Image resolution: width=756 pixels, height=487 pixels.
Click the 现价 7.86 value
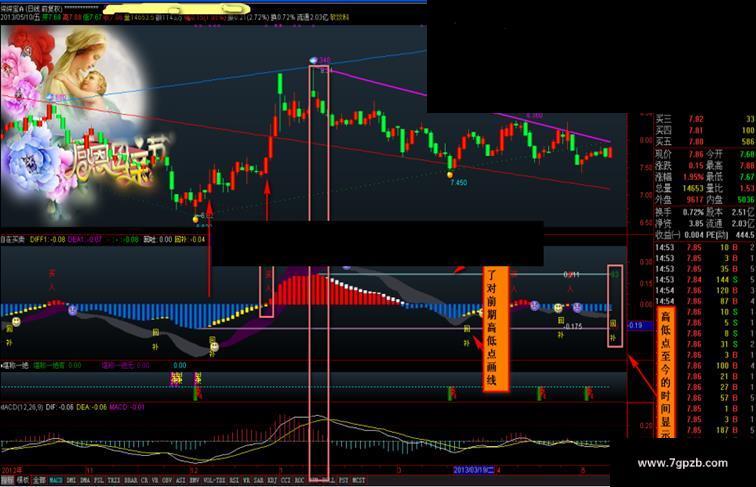tap(696, 154)
